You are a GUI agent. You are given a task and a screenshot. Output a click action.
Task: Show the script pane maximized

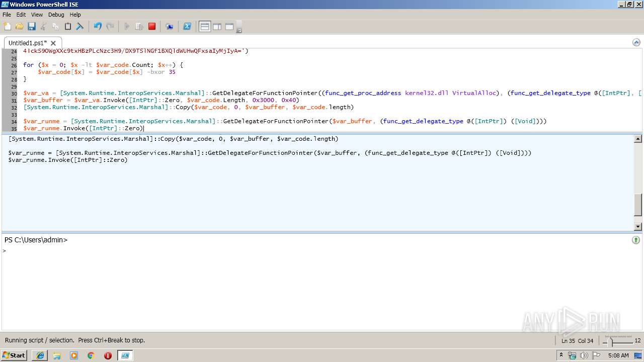click(x=229, y=27)
